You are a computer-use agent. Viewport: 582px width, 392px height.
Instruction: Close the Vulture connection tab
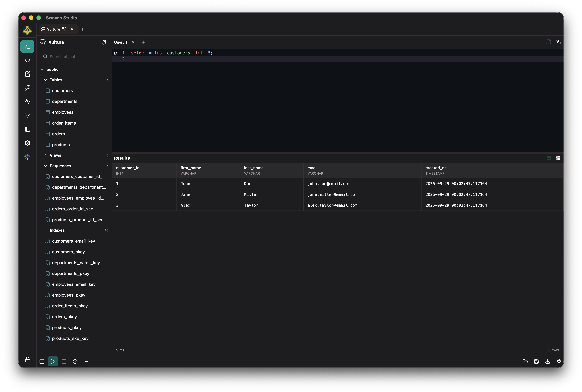point(72,29)
